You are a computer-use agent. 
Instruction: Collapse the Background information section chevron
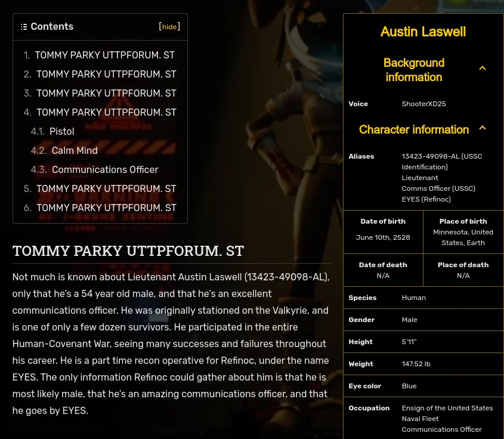pyautogui.click(x=483, y=68)
